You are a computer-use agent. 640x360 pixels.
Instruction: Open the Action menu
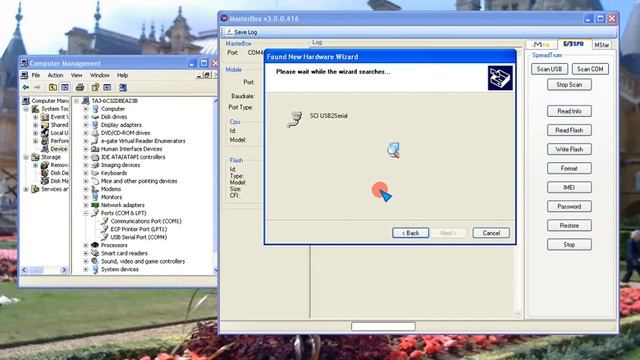click(x=56, y=75)
